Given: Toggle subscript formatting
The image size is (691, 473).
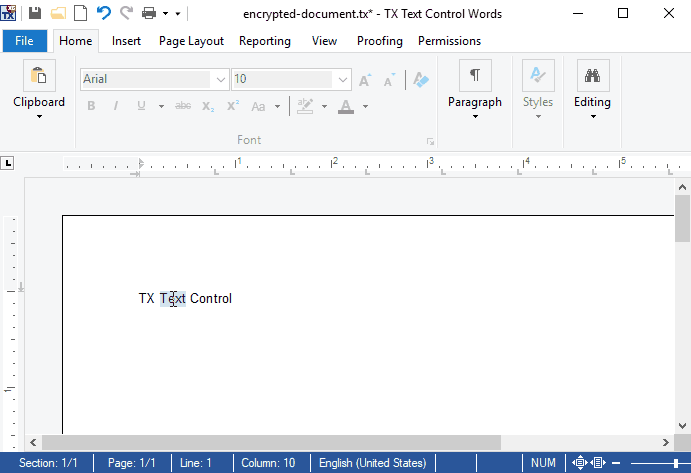Looking at the screenshot, I should pyautogui.click(x=208, y=106).
